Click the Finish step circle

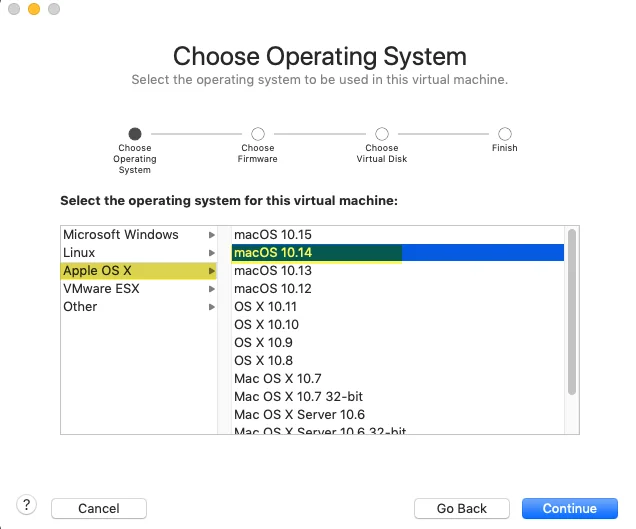[x=505, y=133]
